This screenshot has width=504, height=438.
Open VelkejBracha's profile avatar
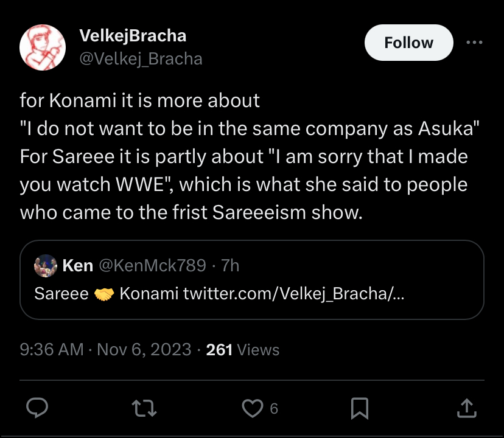43,49
